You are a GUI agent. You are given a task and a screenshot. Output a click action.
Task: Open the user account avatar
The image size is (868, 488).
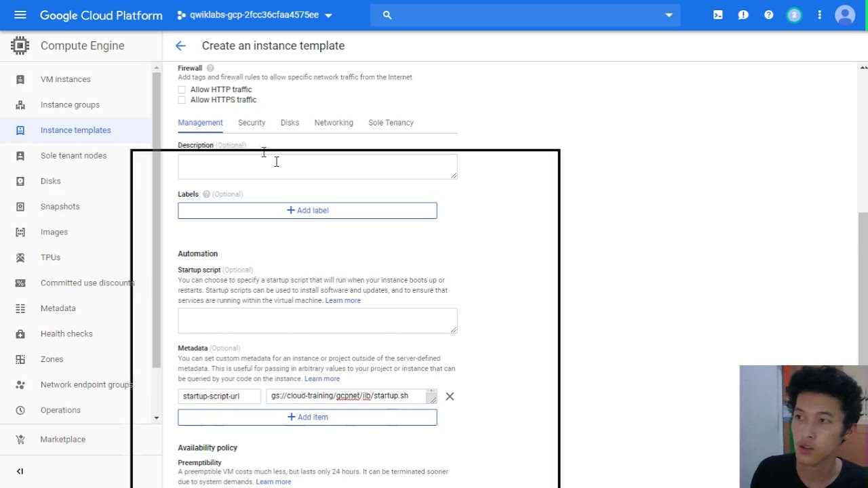click(845, 15)
